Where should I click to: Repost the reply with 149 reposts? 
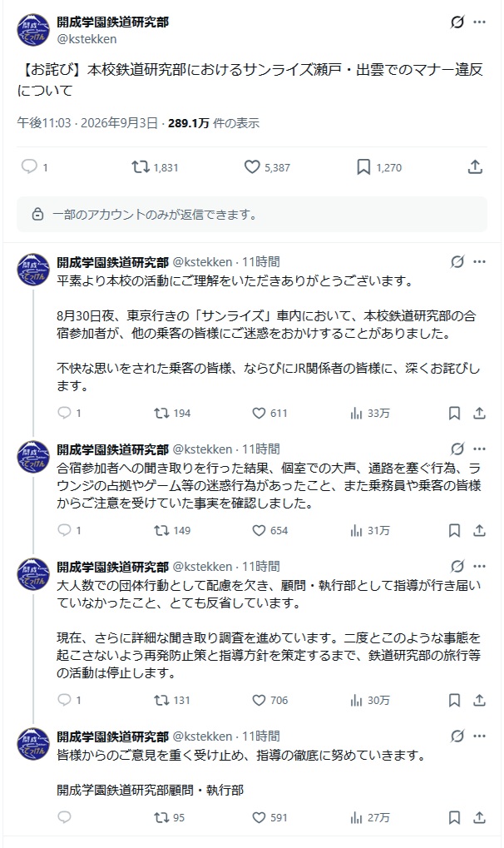161,531
